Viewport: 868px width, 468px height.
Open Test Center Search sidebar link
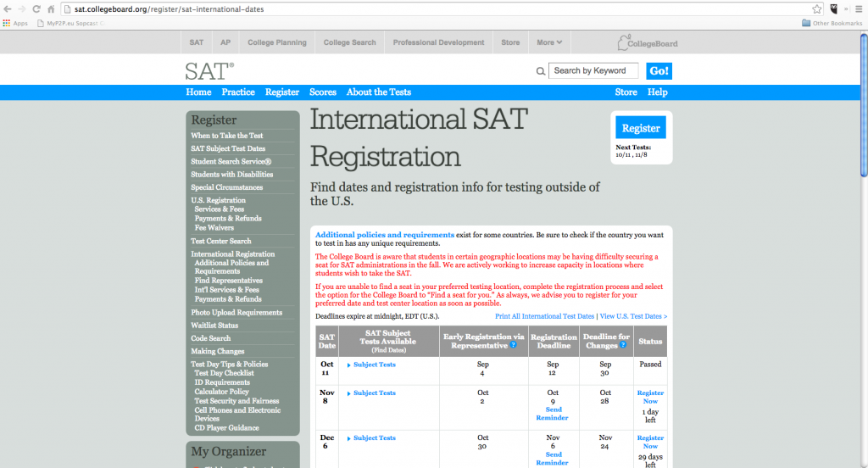point(221,241)
